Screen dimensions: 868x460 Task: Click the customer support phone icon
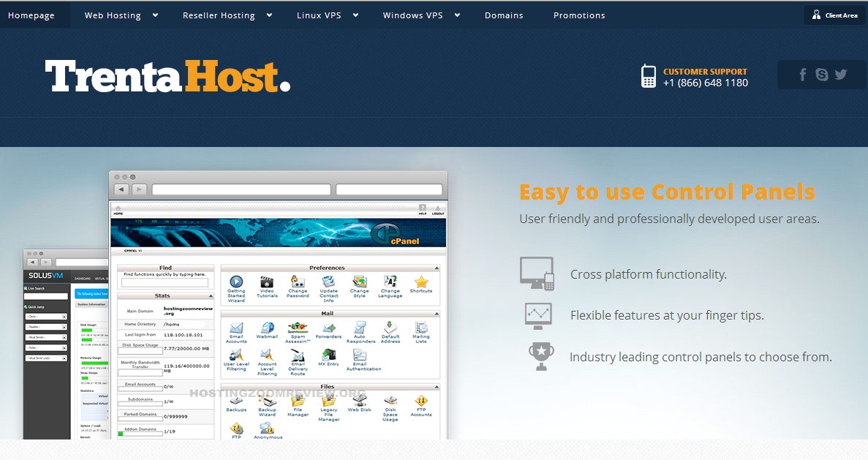pyautogui.click(x=648, y=76)
